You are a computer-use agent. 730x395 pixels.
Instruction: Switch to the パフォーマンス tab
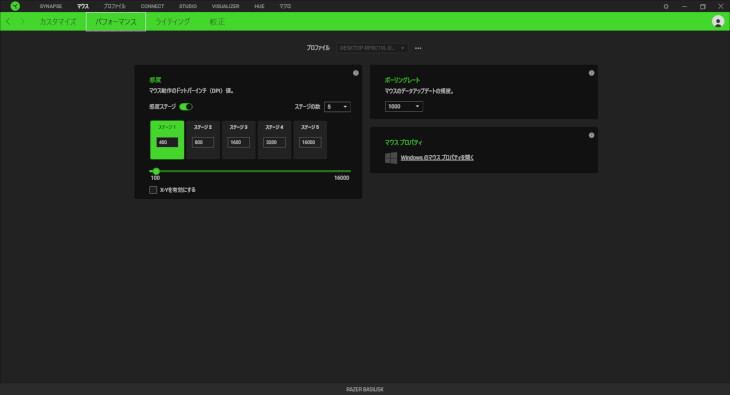point(116,22)
